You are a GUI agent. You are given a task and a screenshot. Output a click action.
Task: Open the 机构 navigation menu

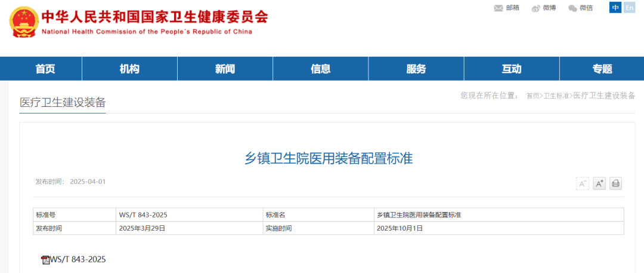click(129, 69)
